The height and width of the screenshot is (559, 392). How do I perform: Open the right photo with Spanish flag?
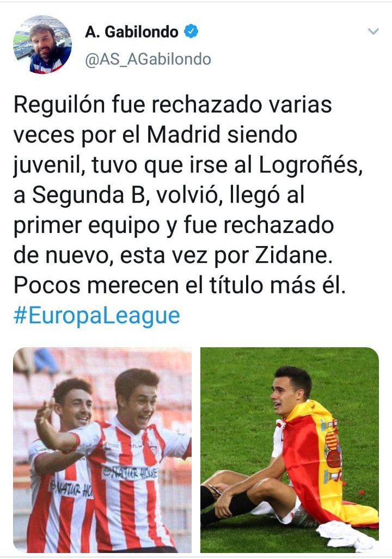click(290, 450)
